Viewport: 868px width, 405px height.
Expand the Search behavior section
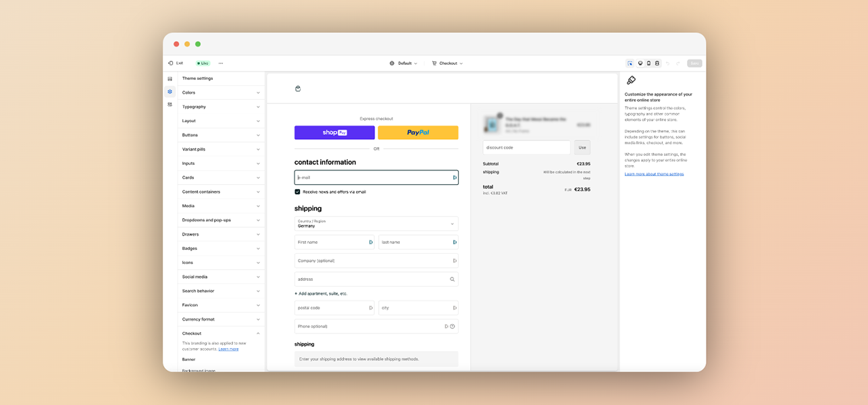click(221, 291)
